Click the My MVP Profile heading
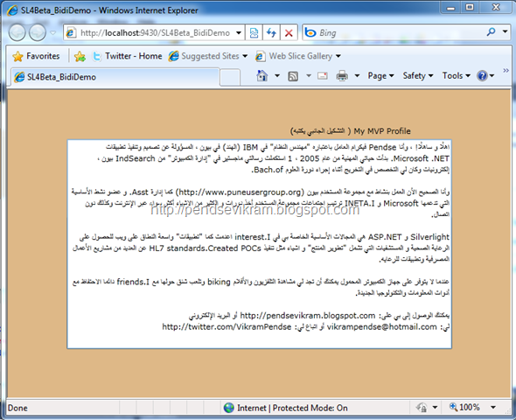Viewport: 516px width, 420px height. 382,131
